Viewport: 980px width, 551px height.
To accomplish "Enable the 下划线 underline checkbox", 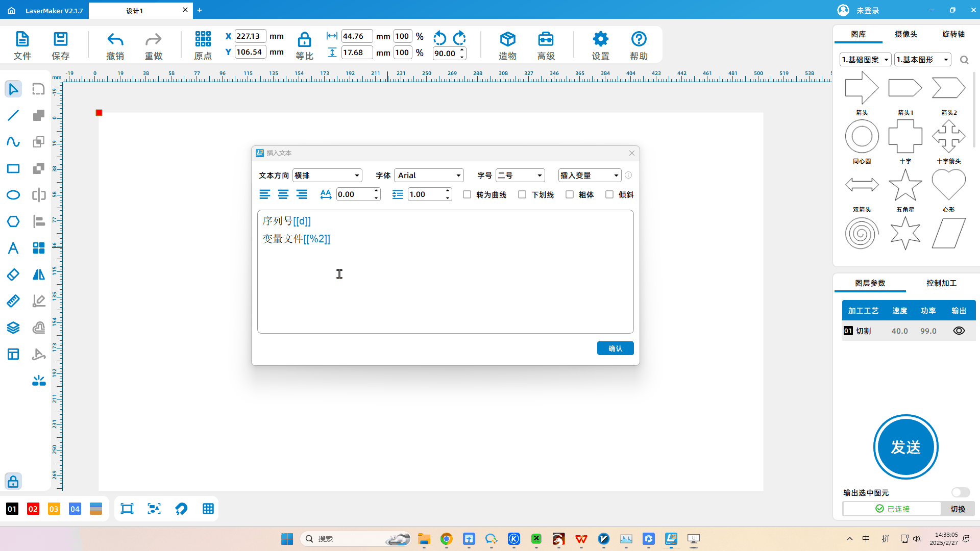I will (x=522, y=194).
